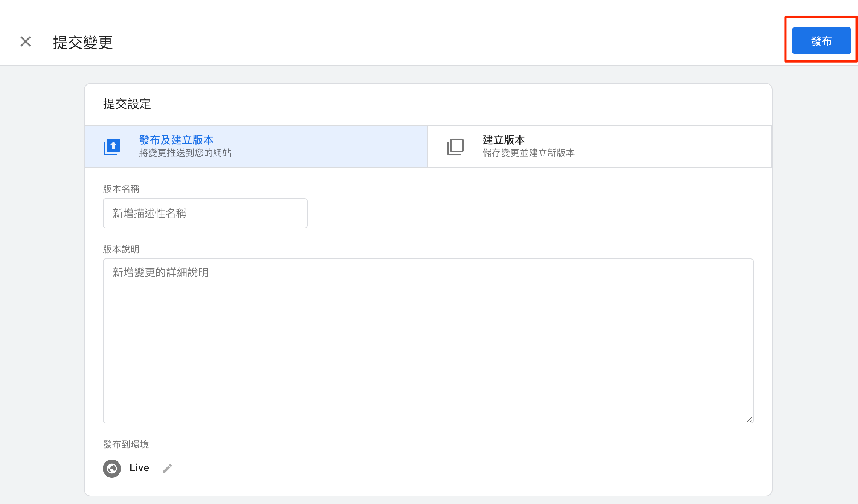Click subtitle 將變更推送到您的網站
The height and width of the screenshot is (504, 858).
click(x=185, y=153)
